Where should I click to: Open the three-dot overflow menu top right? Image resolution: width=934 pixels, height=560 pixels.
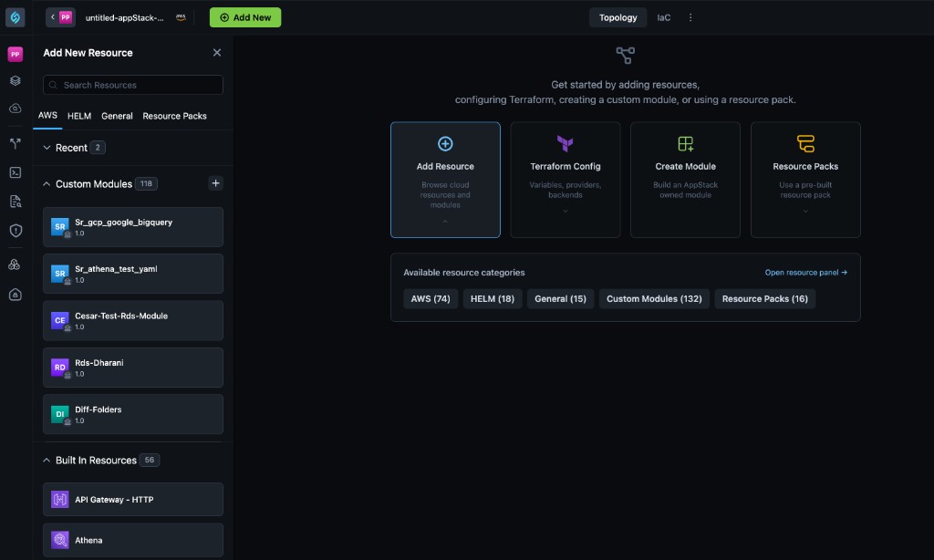point(690,16)
